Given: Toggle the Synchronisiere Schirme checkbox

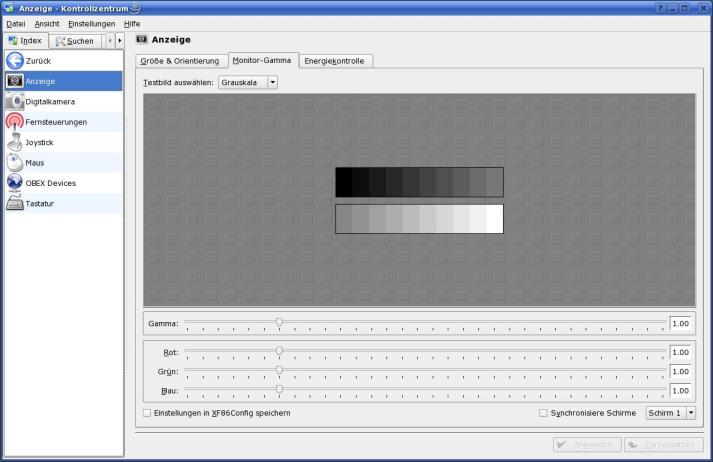Looking at the screenshot, I should [543, 413].
